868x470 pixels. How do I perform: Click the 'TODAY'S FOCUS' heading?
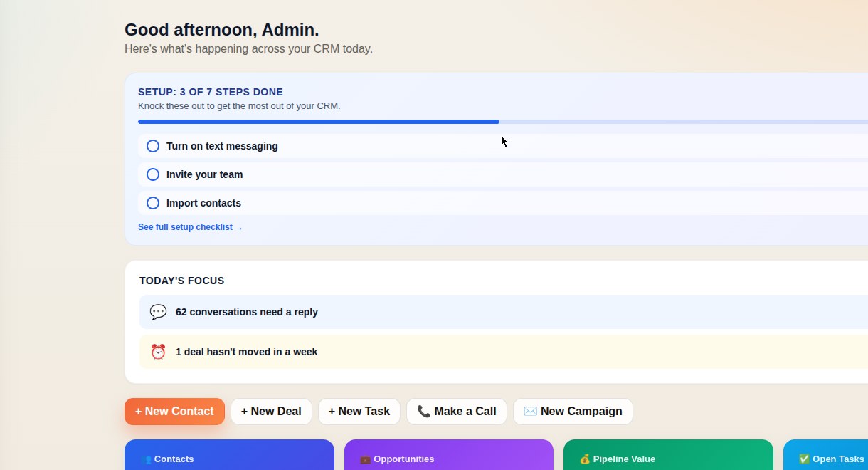tap(182, 281)
